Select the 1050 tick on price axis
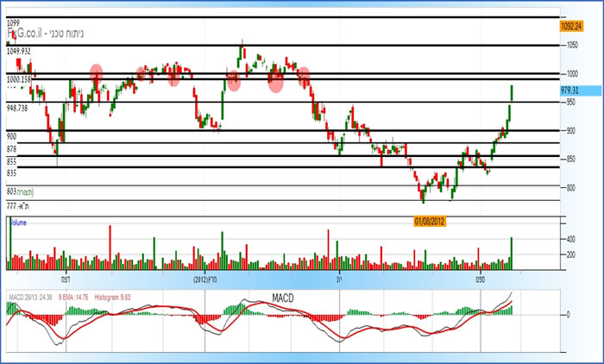604x364 pixels. (x=570, y=45)
